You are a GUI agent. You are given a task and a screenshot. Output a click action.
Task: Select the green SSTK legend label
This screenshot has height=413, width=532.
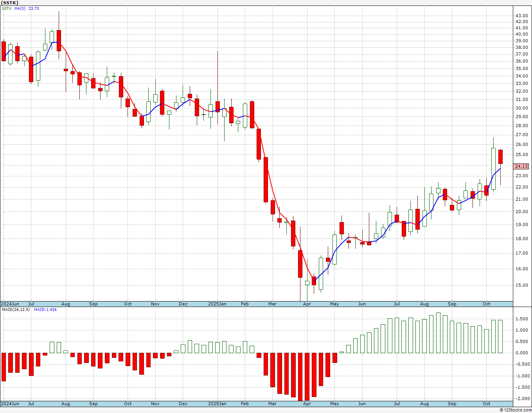(6, 9)
